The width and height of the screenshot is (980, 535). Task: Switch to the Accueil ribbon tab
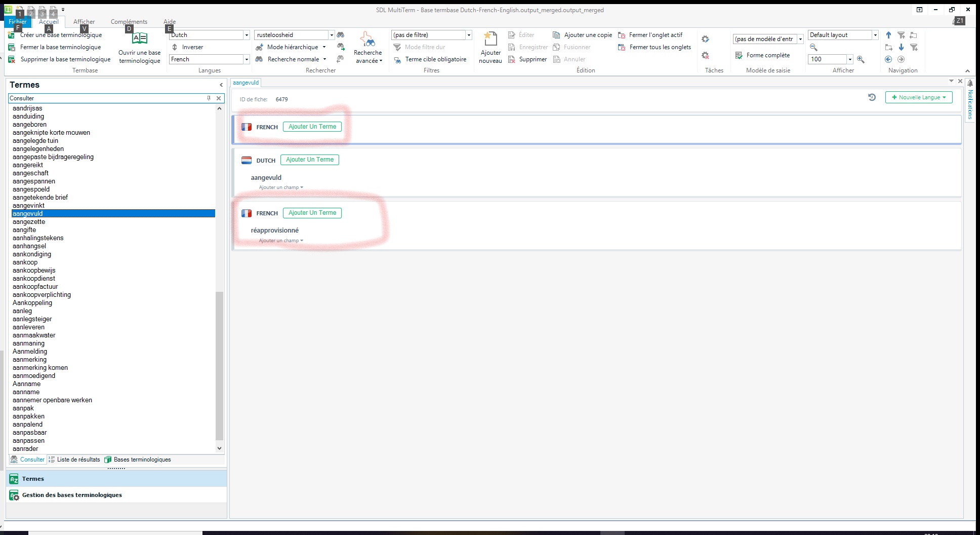(49, 21)
